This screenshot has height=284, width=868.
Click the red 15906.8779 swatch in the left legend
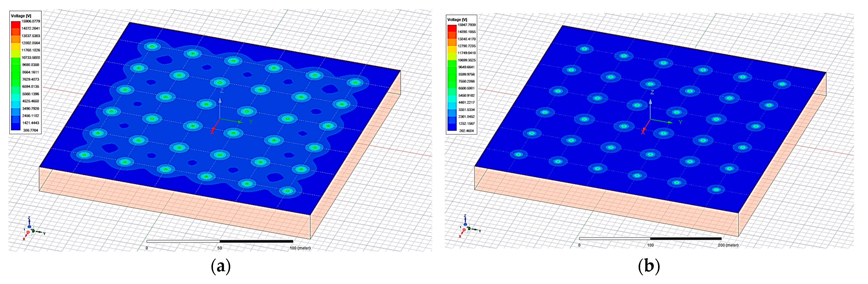[16, 25]
